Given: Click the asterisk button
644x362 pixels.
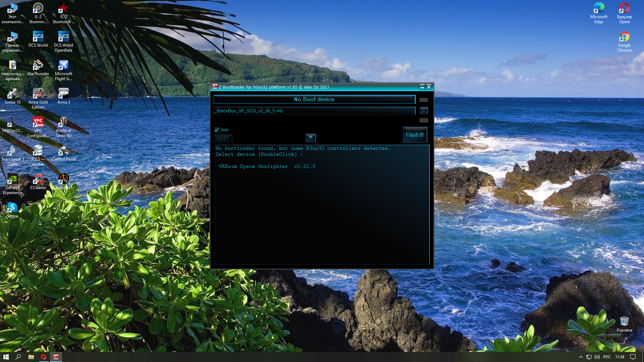Looking at the screenshot, I should click(311, 137).
